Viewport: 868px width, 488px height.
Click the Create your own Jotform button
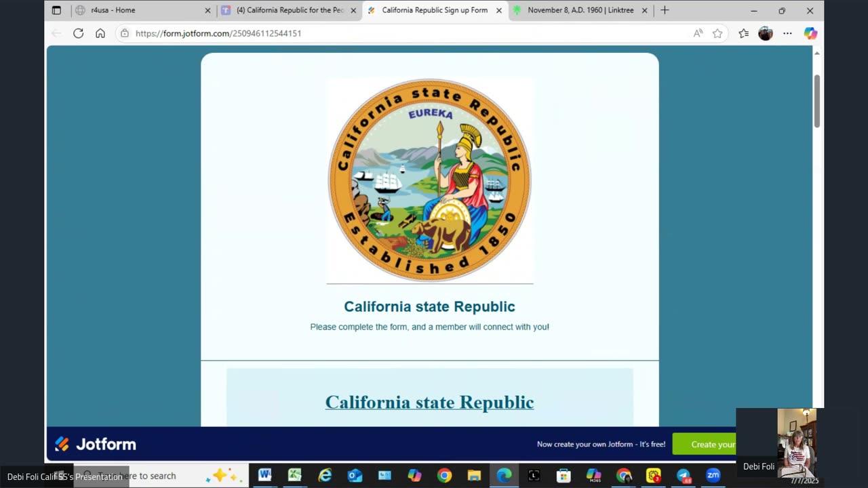pyautogui.click(x=705, y=444)
